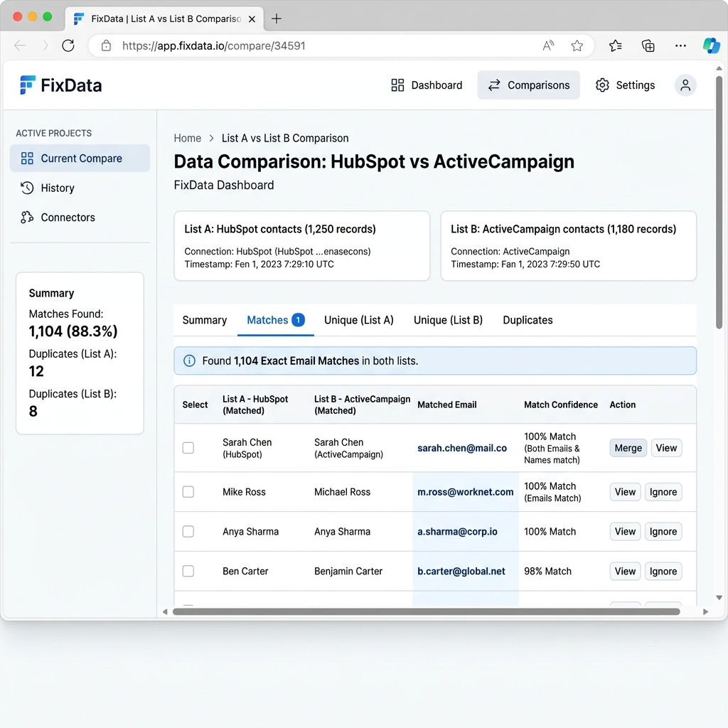The image size is (728, 728).
Task: Click the scroll up arrow
Action: [x=719, y=68]
